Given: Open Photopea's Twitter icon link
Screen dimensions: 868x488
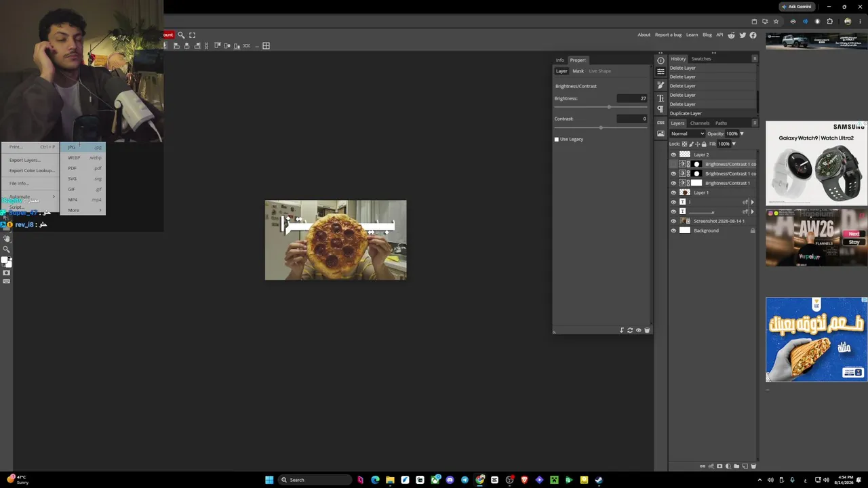Looking at the screenshot, I should point(743,35).
